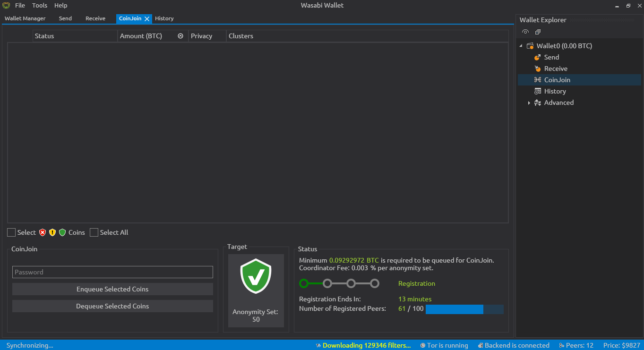Click the first green phase step circle

(x=304, y=283)
